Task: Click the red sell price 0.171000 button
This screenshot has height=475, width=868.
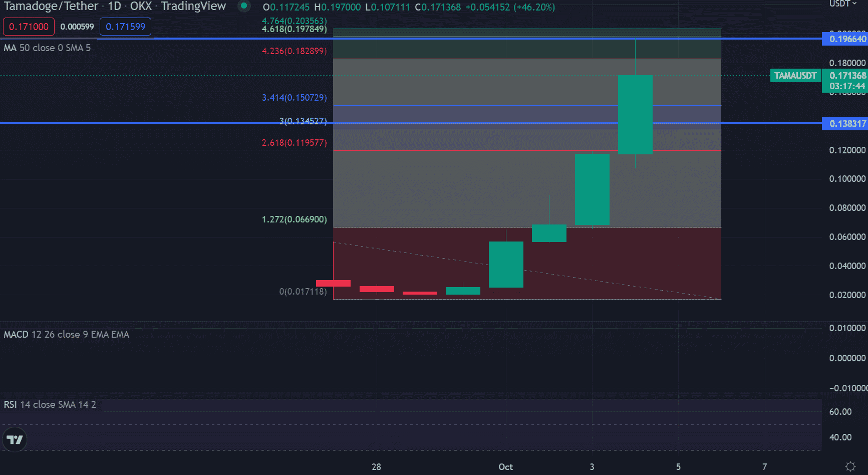Action: [x=29, y=27]
